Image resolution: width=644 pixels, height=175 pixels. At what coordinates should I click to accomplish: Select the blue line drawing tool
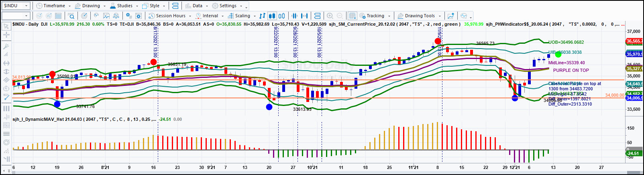click(x=6, y=97)
